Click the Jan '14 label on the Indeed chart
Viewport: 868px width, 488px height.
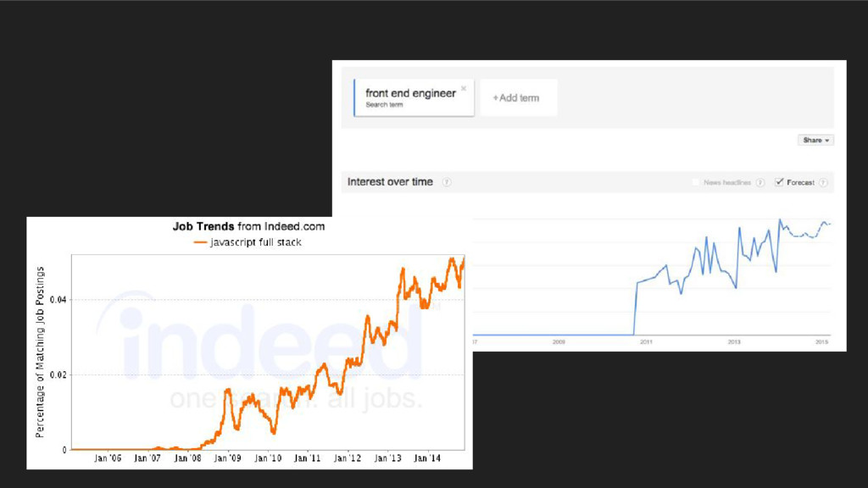[x=427, y=458]
